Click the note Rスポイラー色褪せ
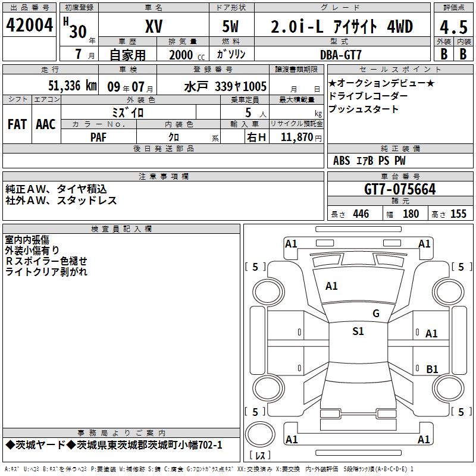The image size is (476, 476). click(46, 261)
